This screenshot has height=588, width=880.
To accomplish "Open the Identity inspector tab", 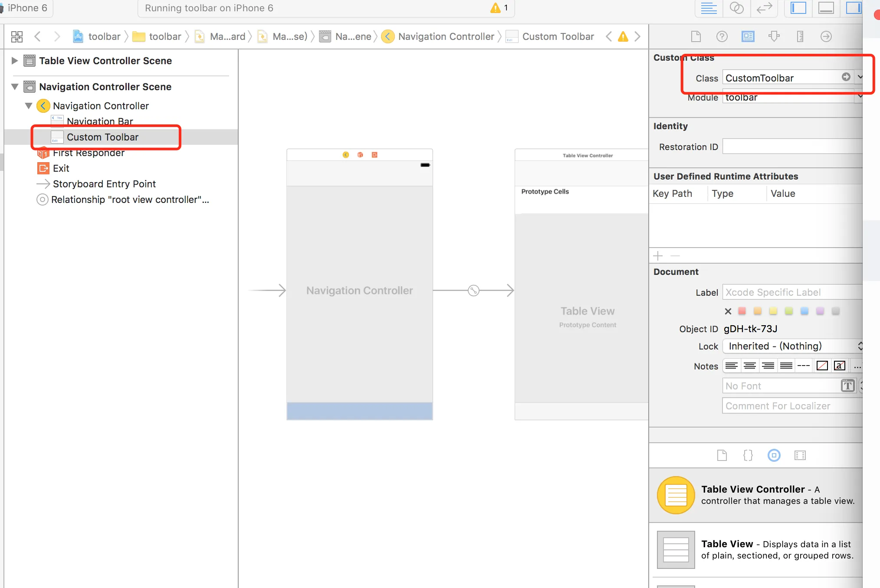I will [x=748, y=36].
